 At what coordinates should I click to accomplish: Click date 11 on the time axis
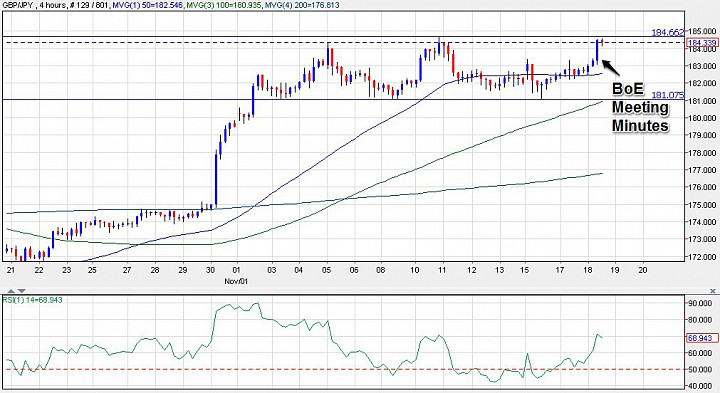[442, 270]
